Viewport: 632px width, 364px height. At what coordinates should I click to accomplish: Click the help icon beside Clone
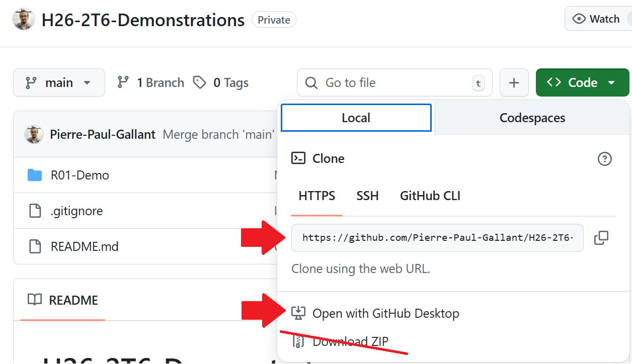(604, 159)
